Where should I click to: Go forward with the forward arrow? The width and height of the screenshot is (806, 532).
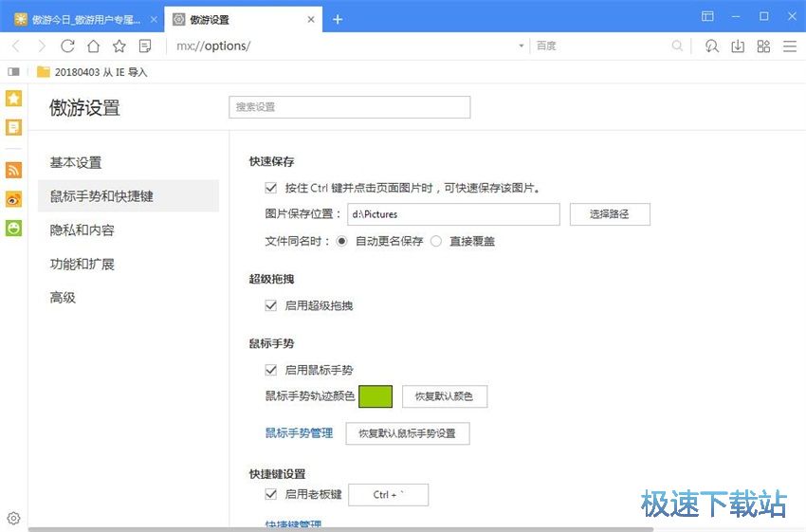42,46
